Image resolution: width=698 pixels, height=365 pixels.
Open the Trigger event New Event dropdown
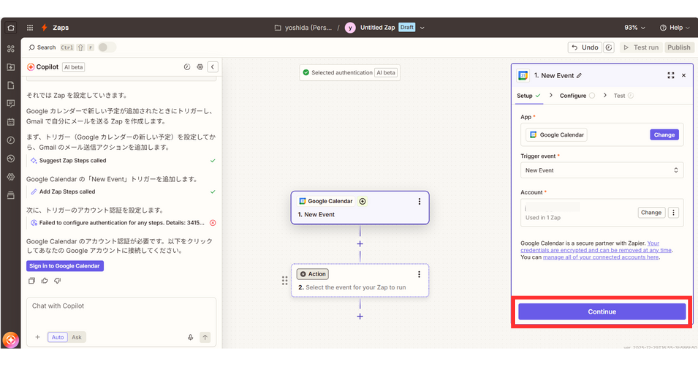pos(601,170)
